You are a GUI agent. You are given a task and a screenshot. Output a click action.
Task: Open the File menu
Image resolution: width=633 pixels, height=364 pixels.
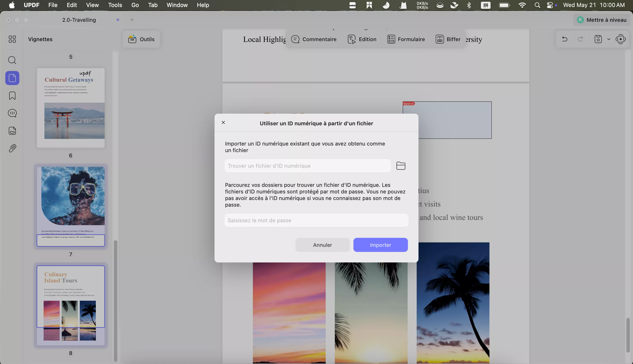(x=53, y=5)
